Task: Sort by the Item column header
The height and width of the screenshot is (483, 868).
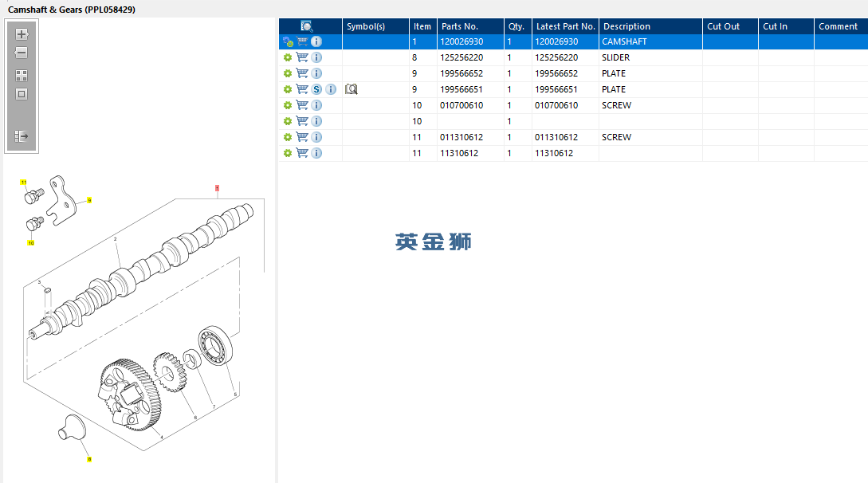Action: point(423,26)
